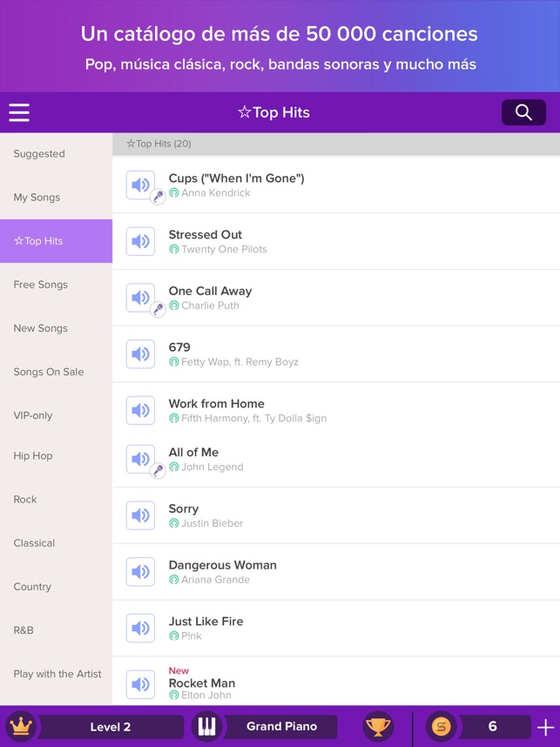Open the trophy achievements icon

coord(378,726)
